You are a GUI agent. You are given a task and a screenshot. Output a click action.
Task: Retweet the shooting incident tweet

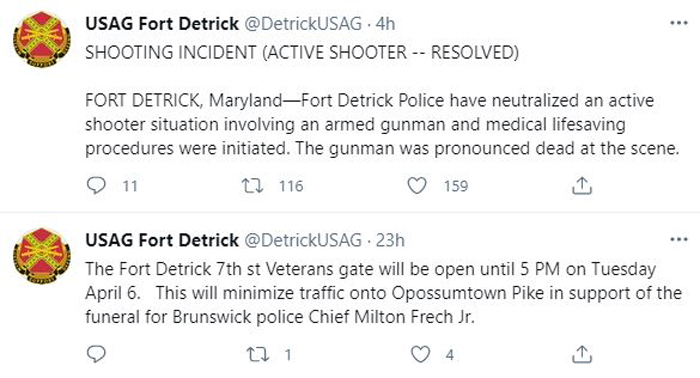252,185
